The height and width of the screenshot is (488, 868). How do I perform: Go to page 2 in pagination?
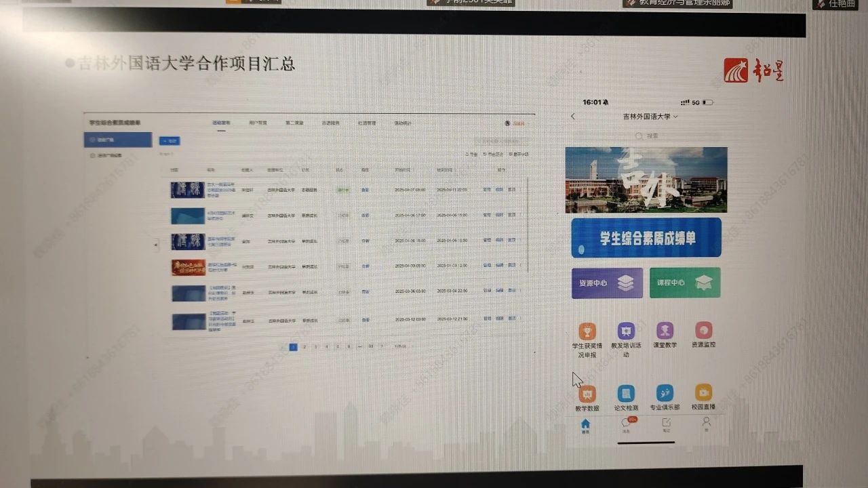[x=304, y=346]
